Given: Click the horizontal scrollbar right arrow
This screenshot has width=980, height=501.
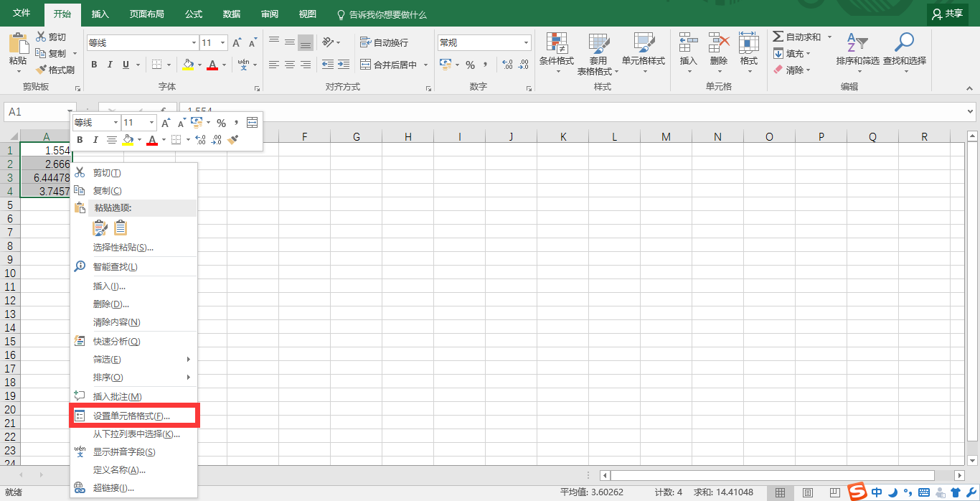Looking at the screenshot, I should (960, 475).
